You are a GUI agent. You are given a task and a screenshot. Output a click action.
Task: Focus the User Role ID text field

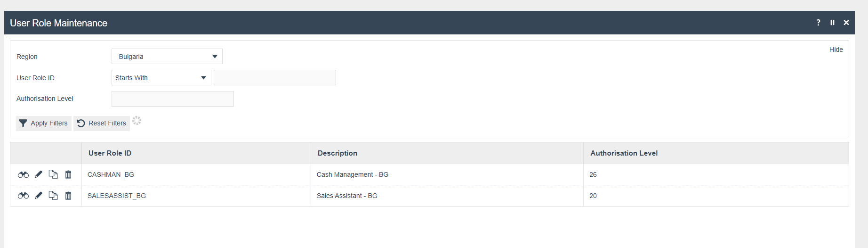pos(275,78)
